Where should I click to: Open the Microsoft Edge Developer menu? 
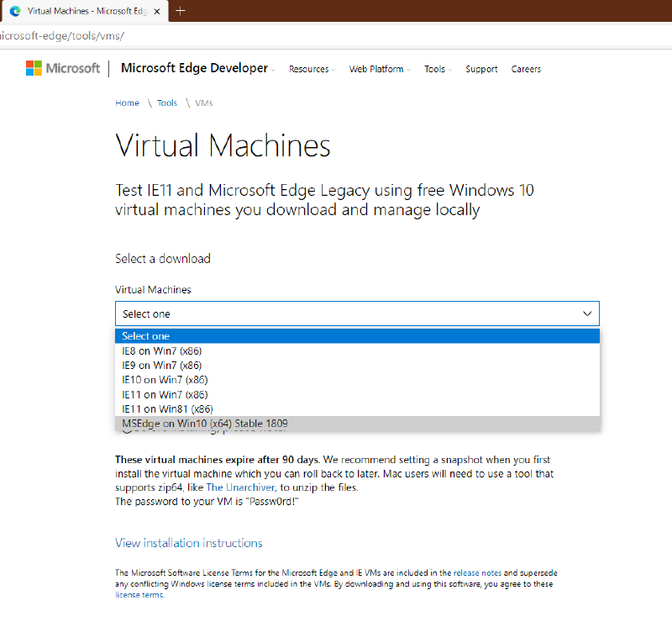tap(198, 68)
